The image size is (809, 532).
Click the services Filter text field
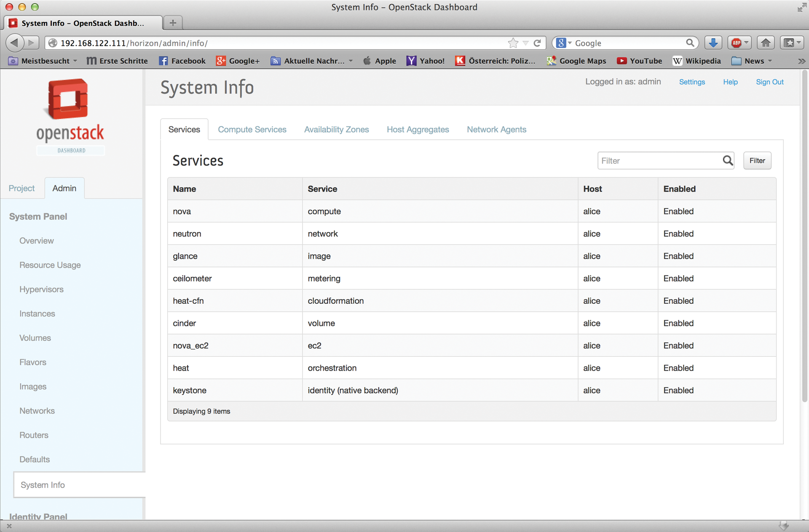(659, 160)
